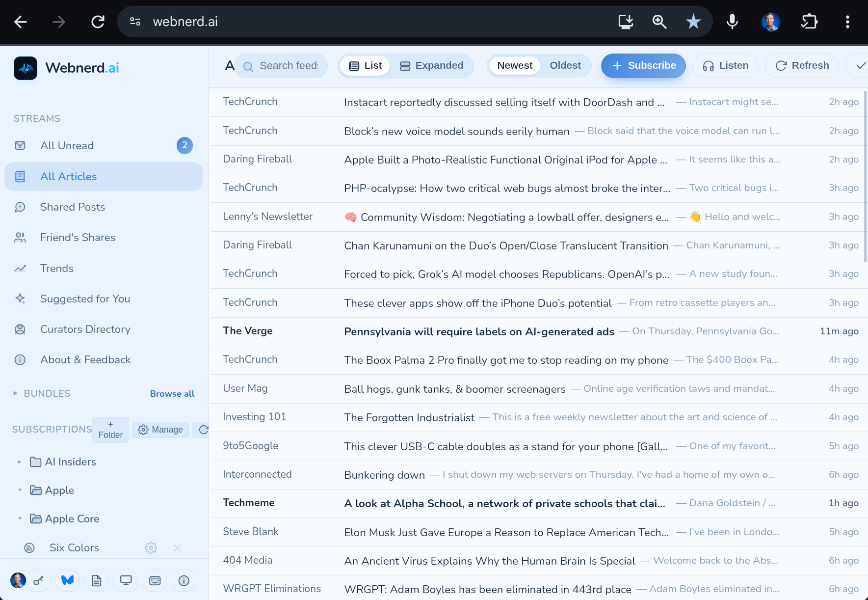The image size is (868, 600).
Task: Open 'The Forgotten Industrialist' article
Action: click(x=539, y=417)
